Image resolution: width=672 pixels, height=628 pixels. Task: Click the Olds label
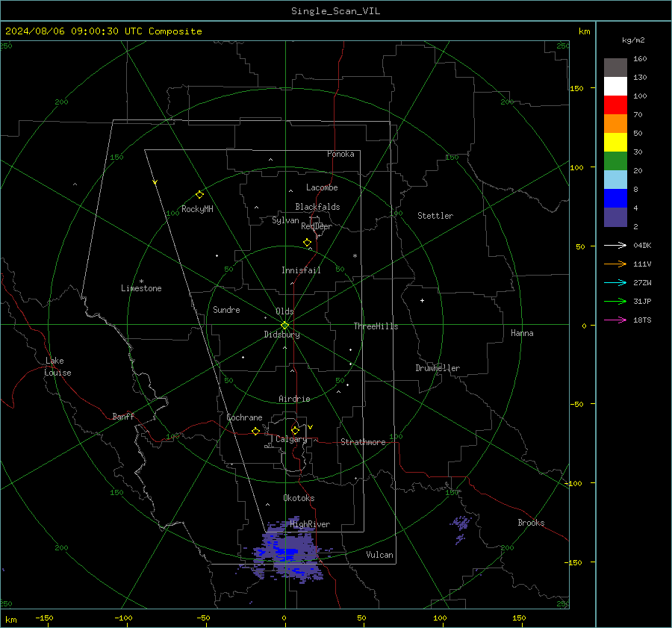point(284,311)
